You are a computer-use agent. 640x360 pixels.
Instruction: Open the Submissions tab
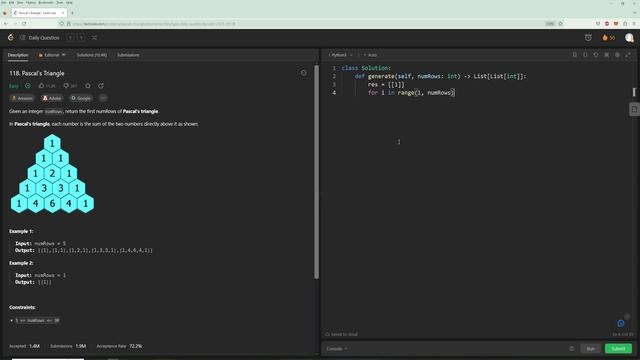(128, 55)
